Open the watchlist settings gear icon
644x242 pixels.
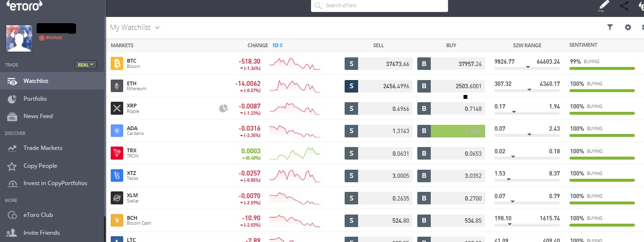(x=628, y=27)
